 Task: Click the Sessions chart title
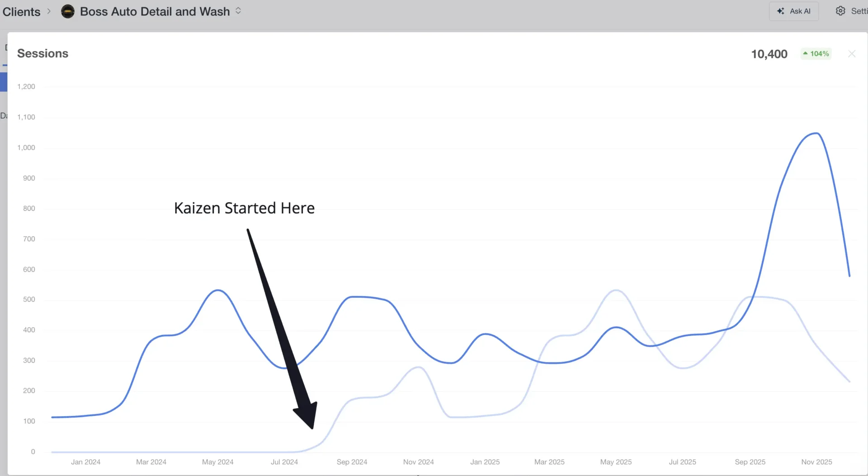point(42,53)
